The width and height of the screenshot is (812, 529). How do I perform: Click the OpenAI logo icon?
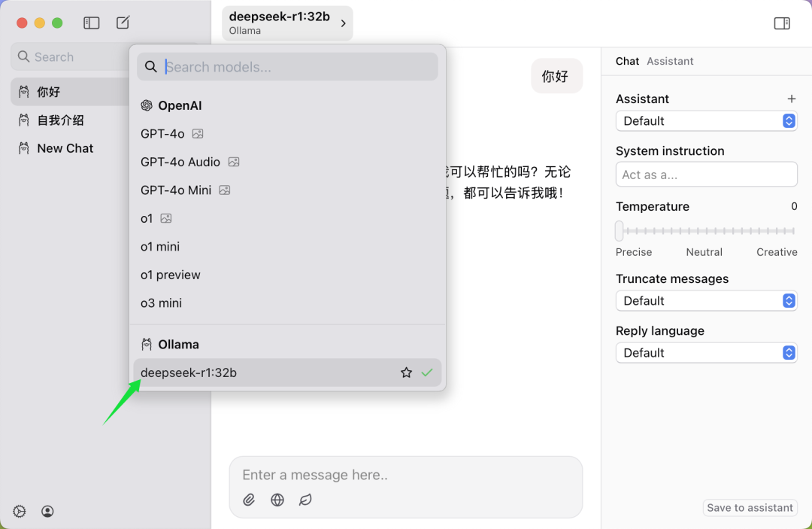coord(147,105)
